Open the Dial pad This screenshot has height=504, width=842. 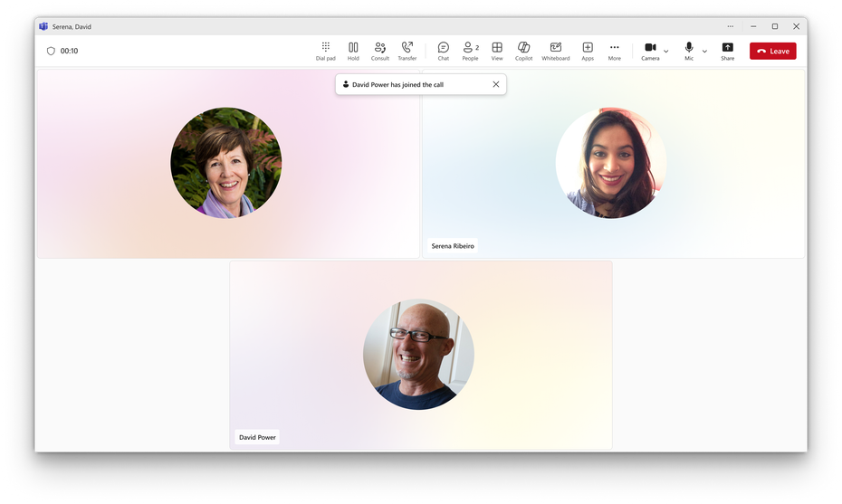325,51
